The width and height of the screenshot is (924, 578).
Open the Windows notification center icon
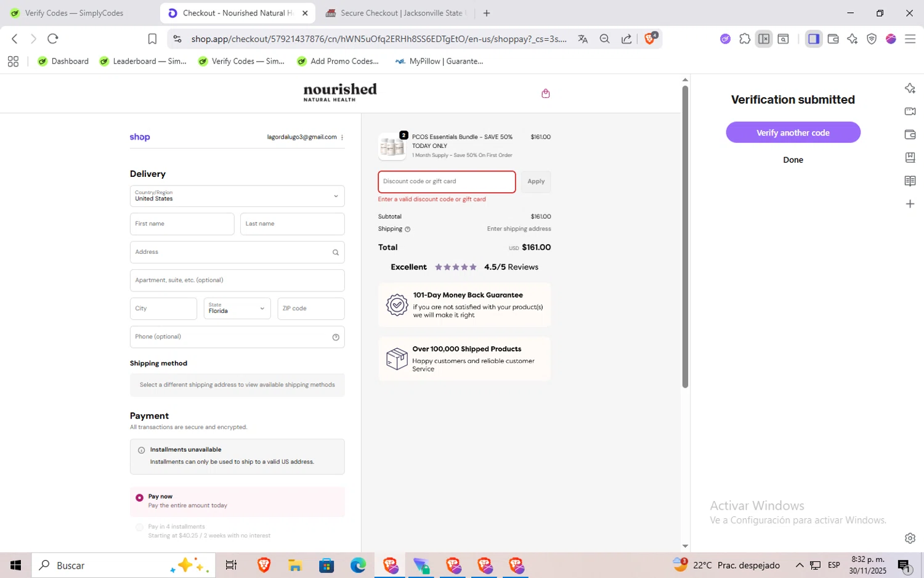tap(904, 565)
